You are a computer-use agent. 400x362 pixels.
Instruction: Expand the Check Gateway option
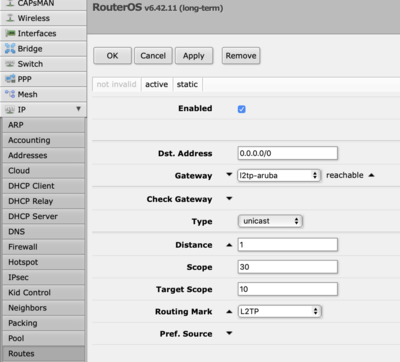[229, 198]
